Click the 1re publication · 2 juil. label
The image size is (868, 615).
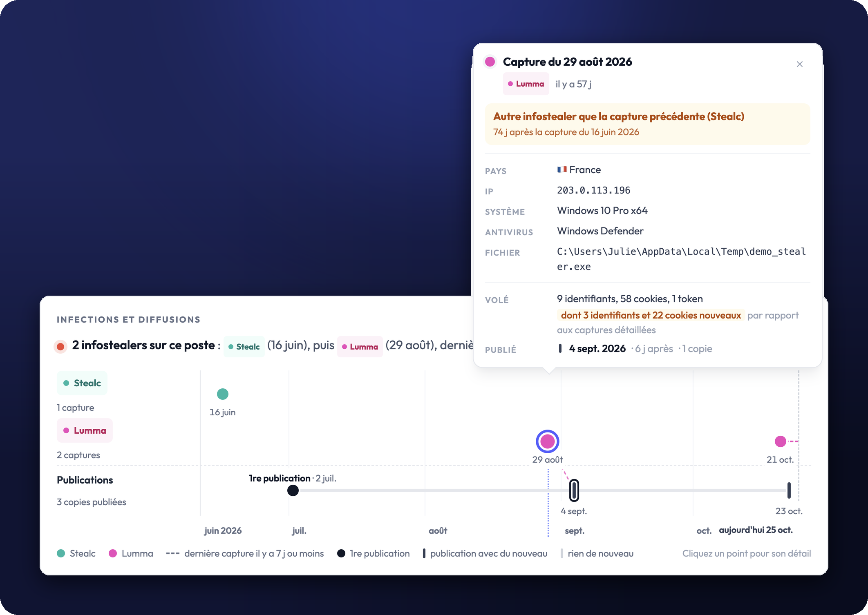[x=293, y=478]
